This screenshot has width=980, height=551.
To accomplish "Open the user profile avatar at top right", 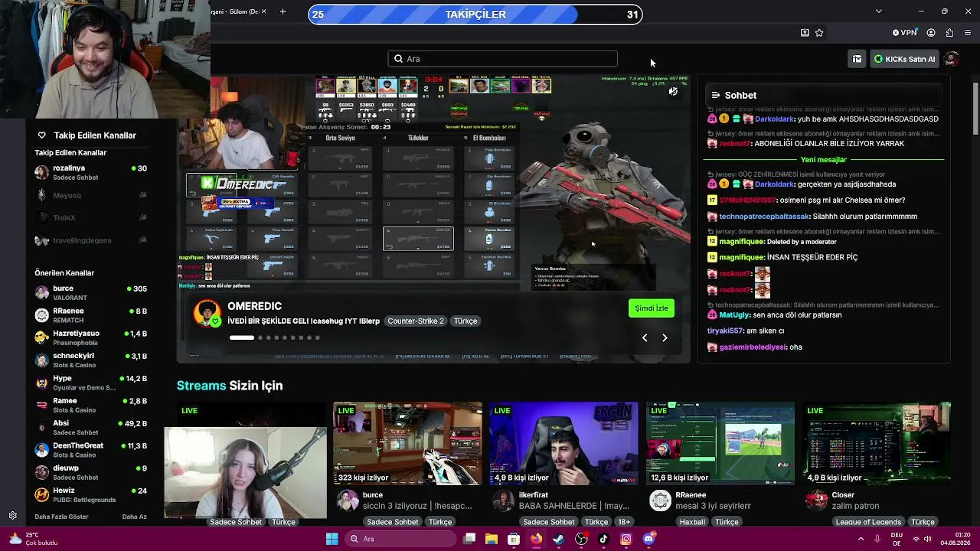I will tap(952, 59).
